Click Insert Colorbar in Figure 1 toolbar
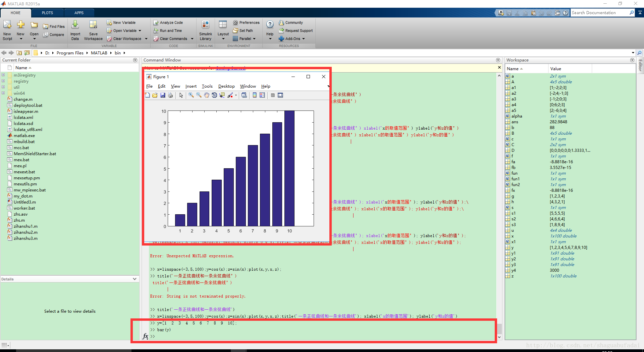This screenshot has height=352, width=644. click(x=255, y=95)
